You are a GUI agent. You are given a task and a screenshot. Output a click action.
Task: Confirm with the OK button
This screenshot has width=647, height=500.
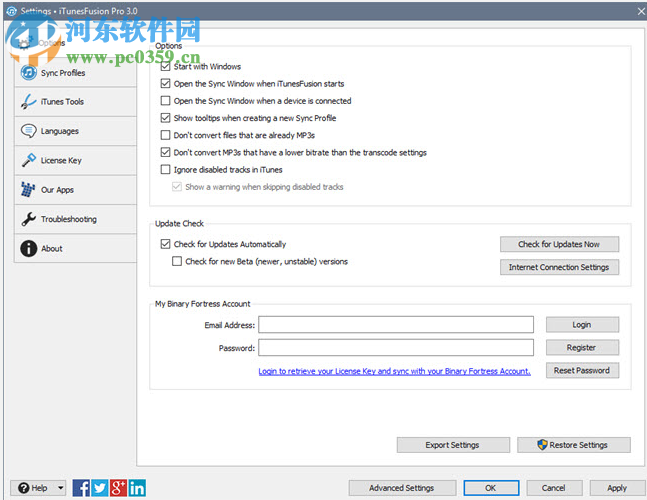tap(491, 488)
